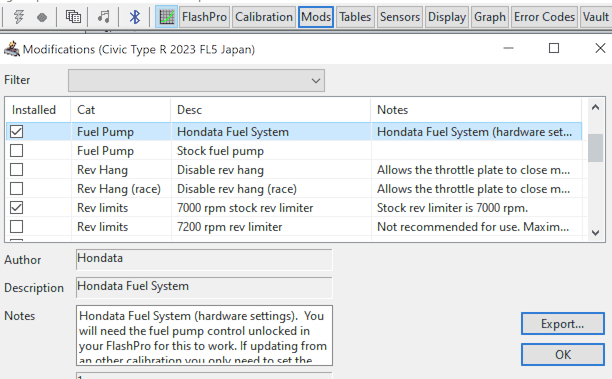Switch to the Sensors tab

(x=400, y=17)
